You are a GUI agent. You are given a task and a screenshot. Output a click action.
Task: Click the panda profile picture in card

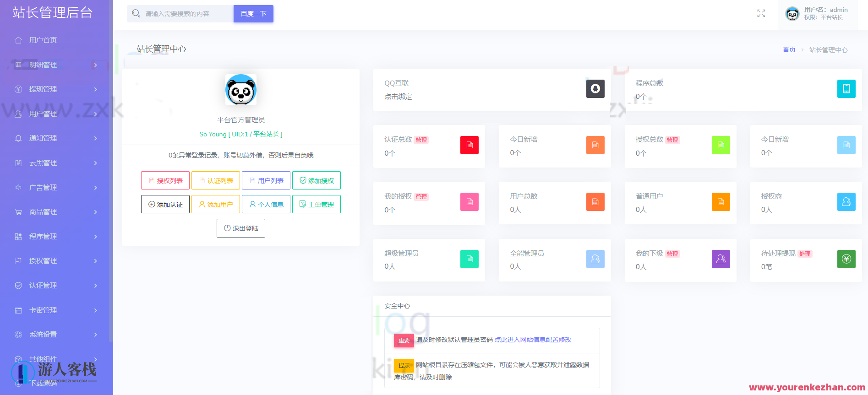(x=241, y=90)
